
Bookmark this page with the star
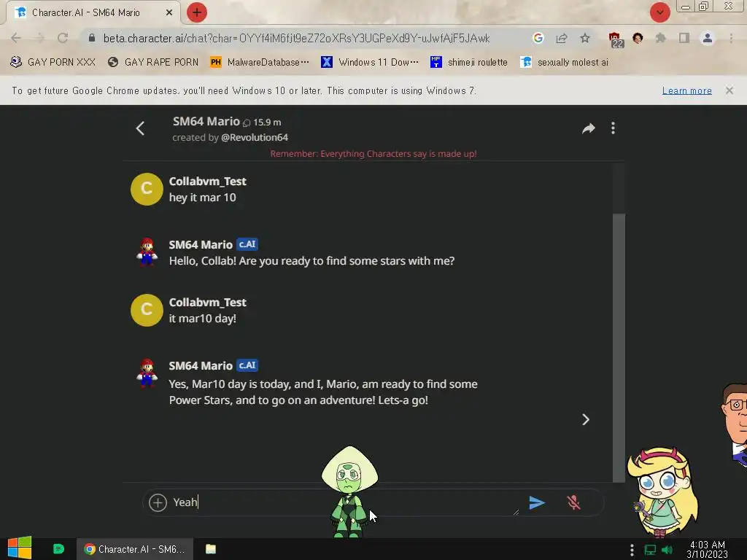click(x=585, y=38)
